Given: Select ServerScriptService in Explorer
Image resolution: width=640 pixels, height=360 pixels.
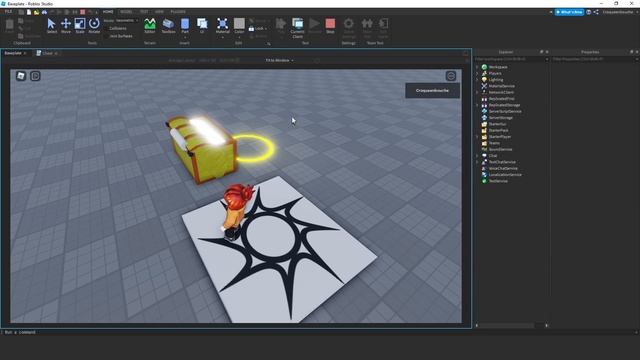Looking at the screenshot, I should tap(504, 111).
